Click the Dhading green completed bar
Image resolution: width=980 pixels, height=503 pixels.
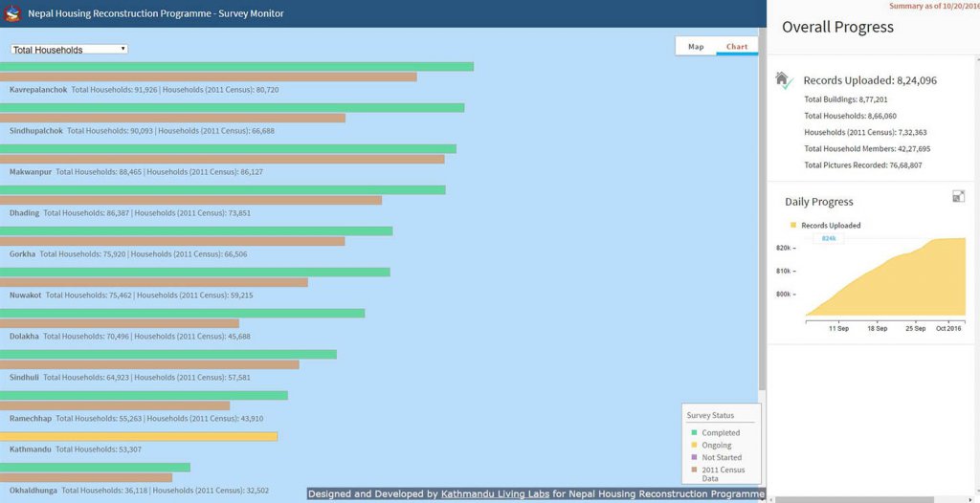pyautogui.click(x=222, y=190)
